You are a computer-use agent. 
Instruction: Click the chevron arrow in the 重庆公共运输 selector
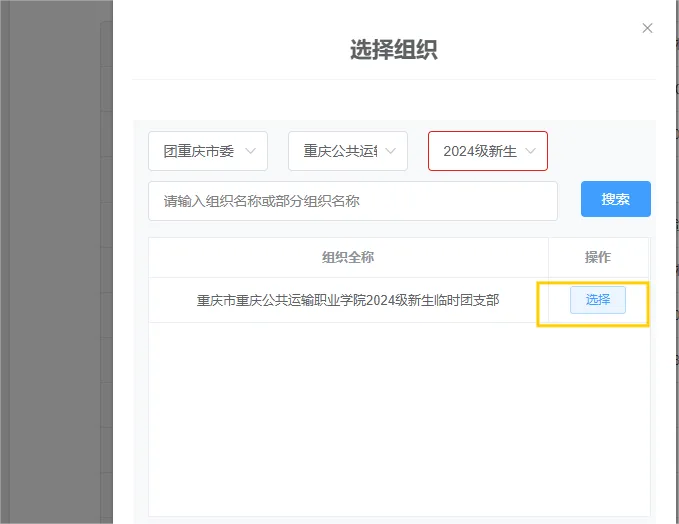pos(390,151)
